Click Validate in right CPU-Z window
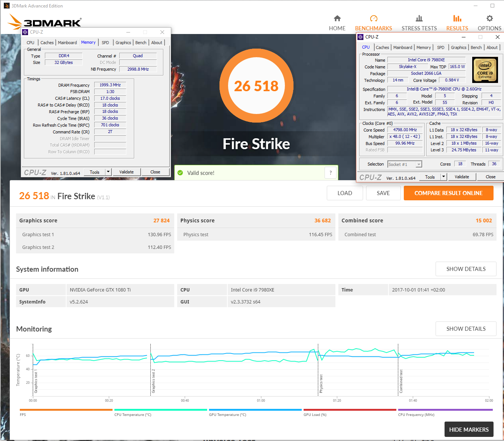This screenshot has width=504, height=441. 462,177
